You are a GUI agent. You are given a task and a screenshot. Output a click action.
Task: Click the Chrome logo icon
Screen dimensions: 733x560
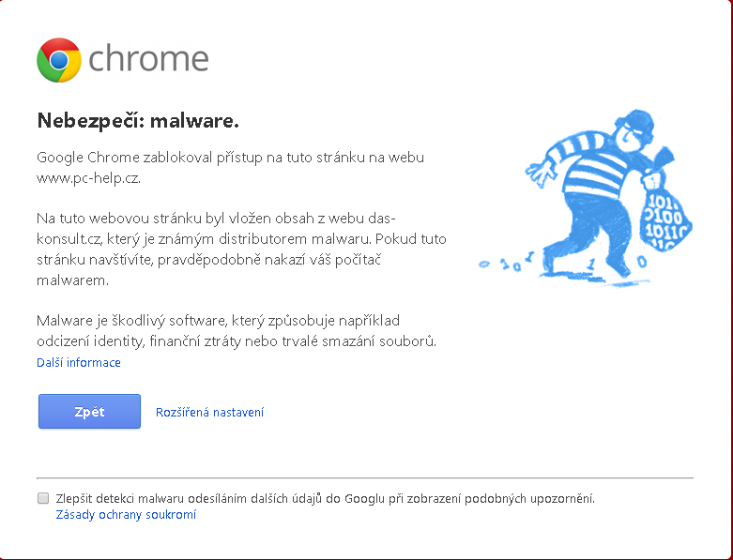[x=59, y=60]
